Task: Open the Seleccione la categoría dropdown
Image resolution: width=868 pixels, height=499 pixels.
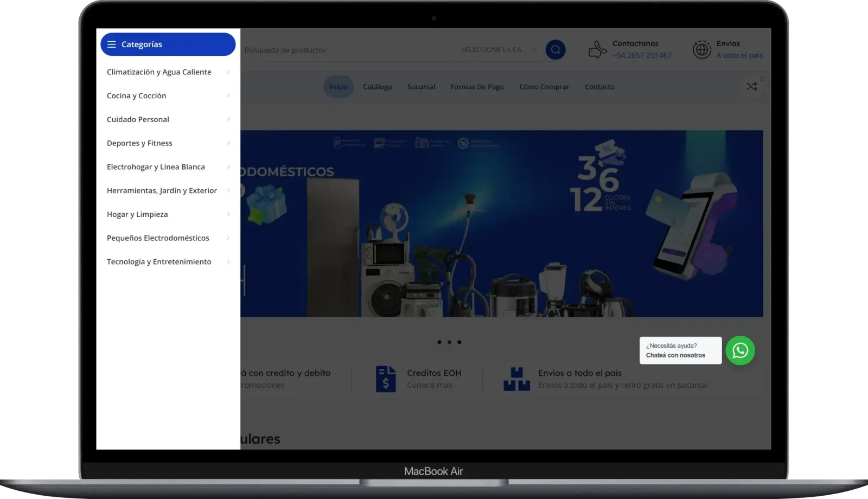Action: click(498, 50)
